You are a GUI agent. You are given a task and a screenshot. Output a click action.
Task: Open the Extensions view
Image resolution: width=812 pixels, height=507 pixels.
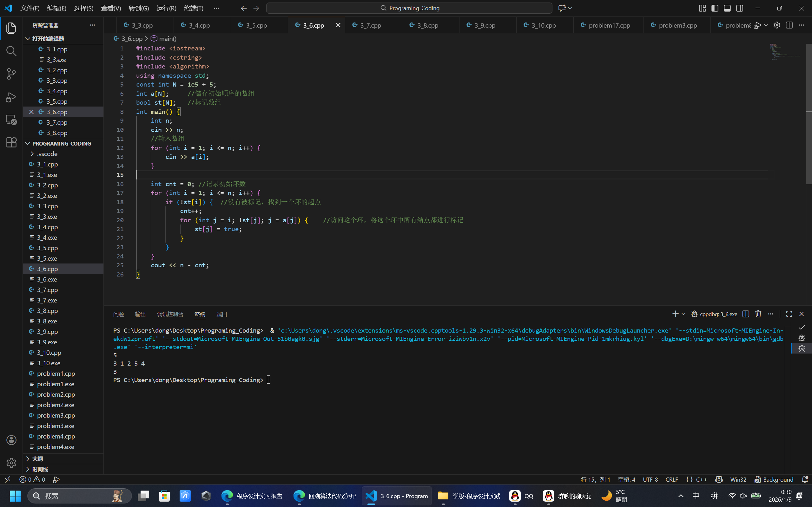click(x=11, y=142)
